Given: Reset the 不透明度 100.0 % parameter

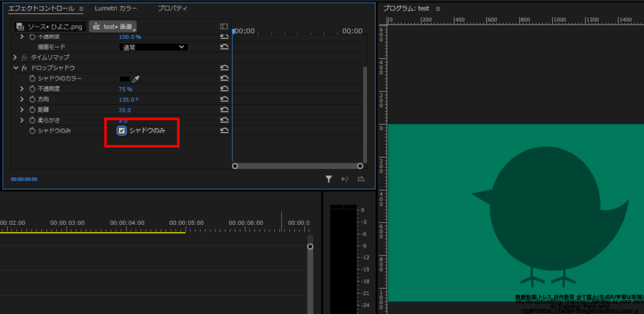Looking at the screenshot, I should [x=225, y=37].
